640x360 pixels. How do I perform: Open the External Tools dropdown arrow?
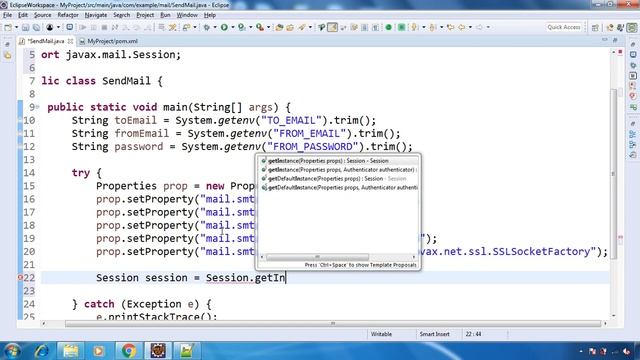[x=268, y=27]
